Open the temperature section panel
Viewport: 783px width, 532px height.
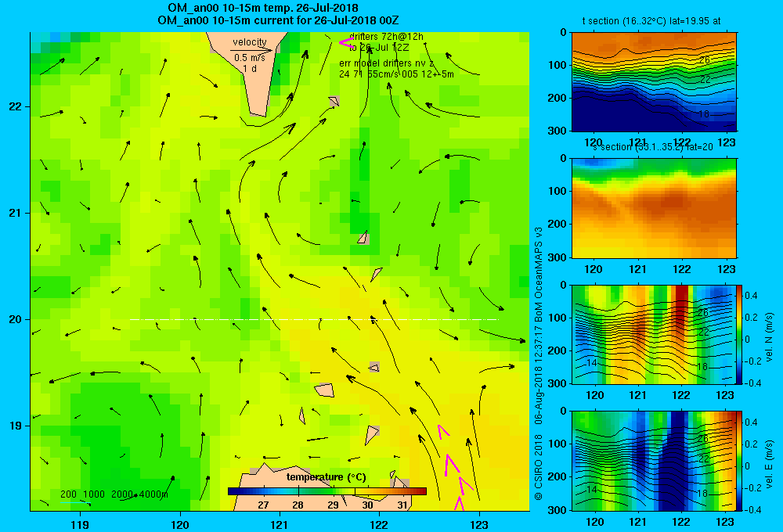click(x=654, y=81)
